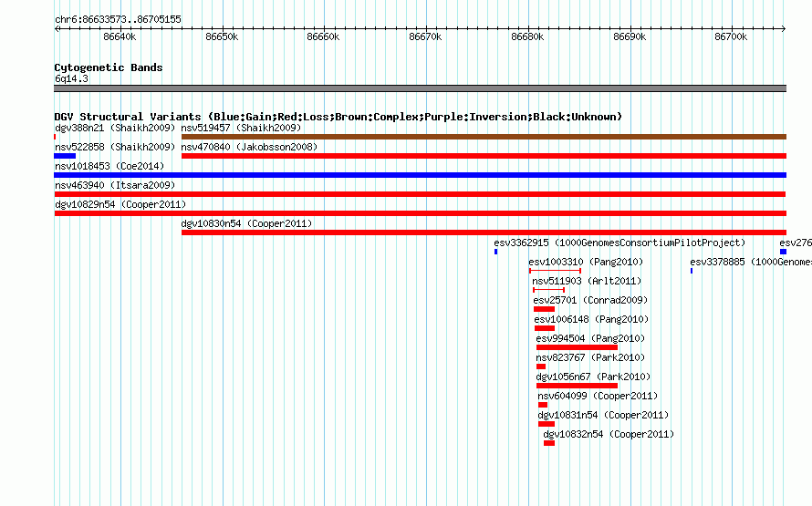Select variant label esv3378885 (1000Genomes
The image size is (812, 506).
click(x=751, y=262)
